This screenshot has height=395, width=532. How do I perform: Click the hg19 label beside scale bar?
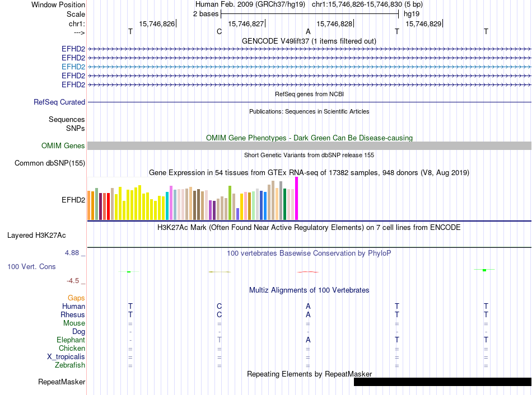[412, 14]
